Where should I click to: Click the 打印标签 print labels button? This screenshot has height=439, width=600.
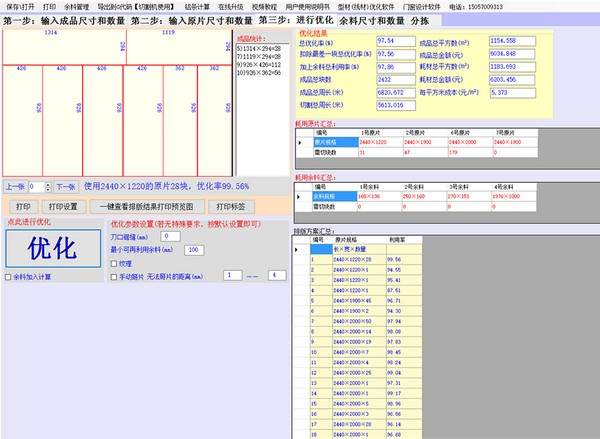click(x=229, y=206)
